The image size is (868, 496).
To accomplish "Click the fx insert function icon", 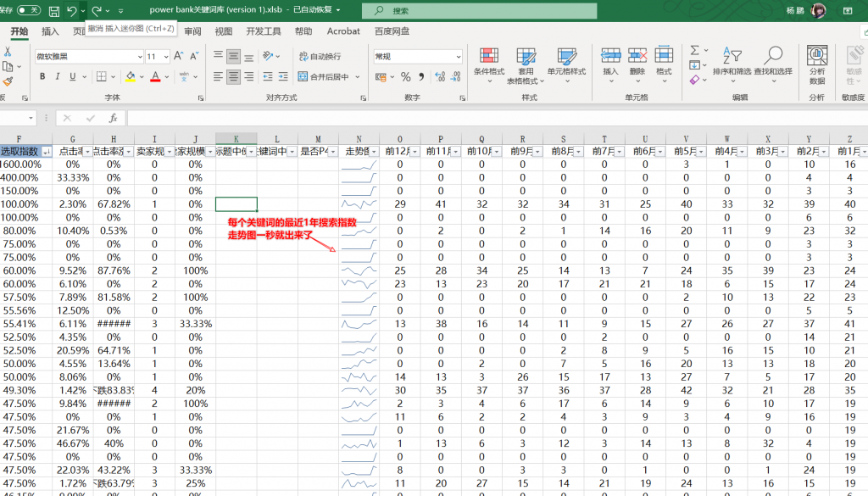I will 113,118.
